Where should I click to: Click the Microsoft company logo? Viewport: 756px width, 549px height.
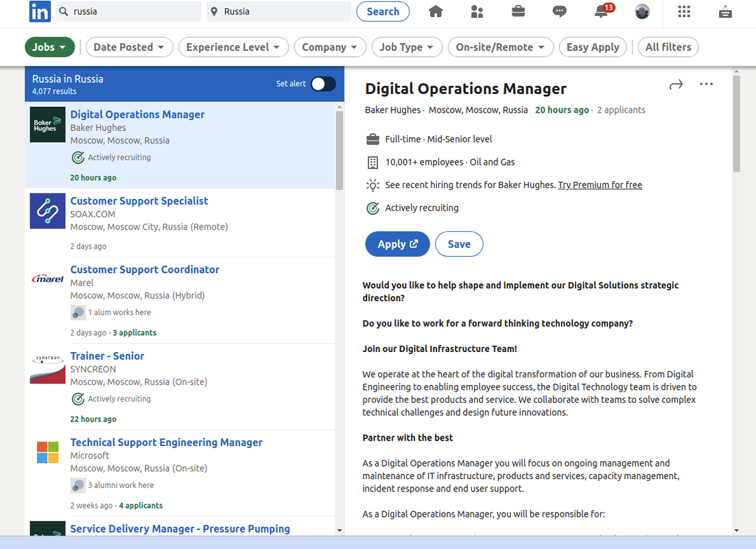point(47,452)
